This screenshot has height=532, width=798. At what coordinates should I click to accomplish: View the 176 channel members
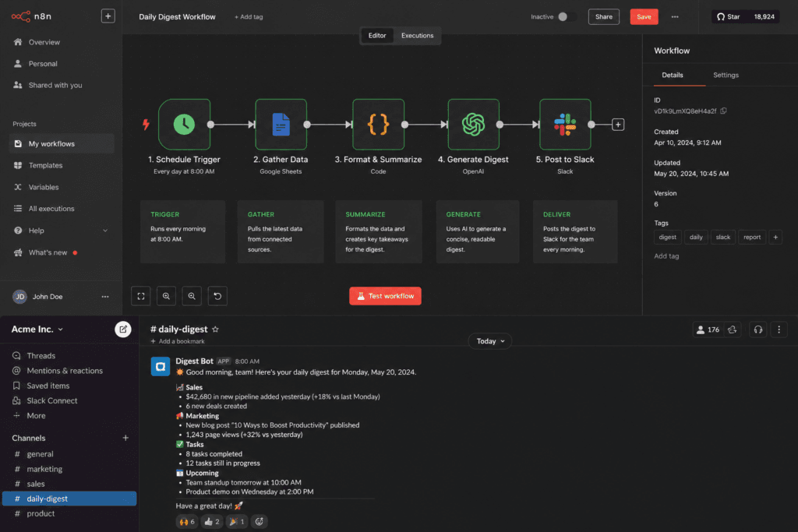[x=708, y=329]
